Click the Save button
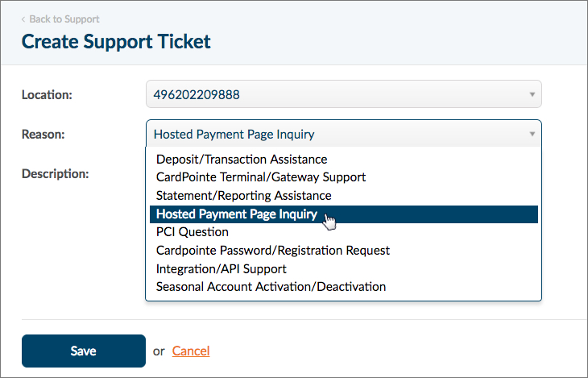This screenshot has width=588, height=378. [83, 351]
